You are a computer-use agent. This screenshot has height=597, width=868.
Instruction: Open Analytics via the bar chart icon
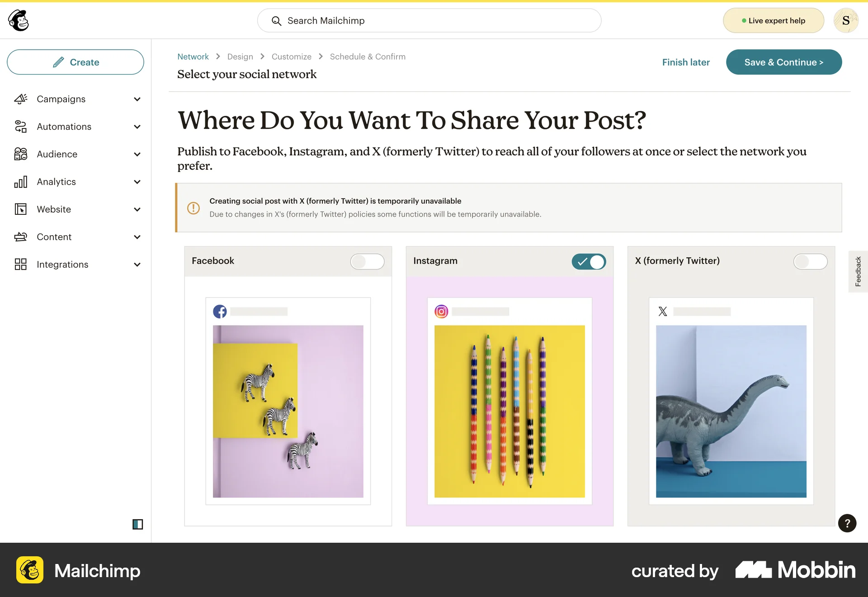tap(20, 182)
